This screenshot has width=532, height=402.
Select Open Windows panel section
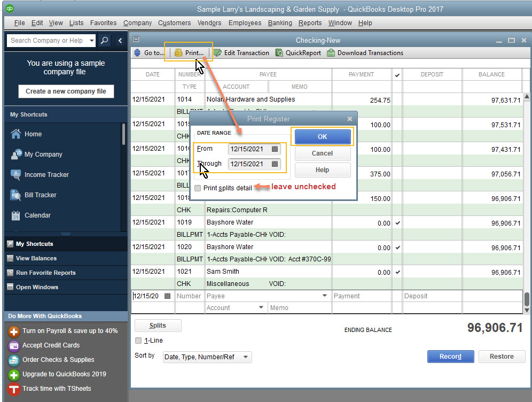click(66, 287)
